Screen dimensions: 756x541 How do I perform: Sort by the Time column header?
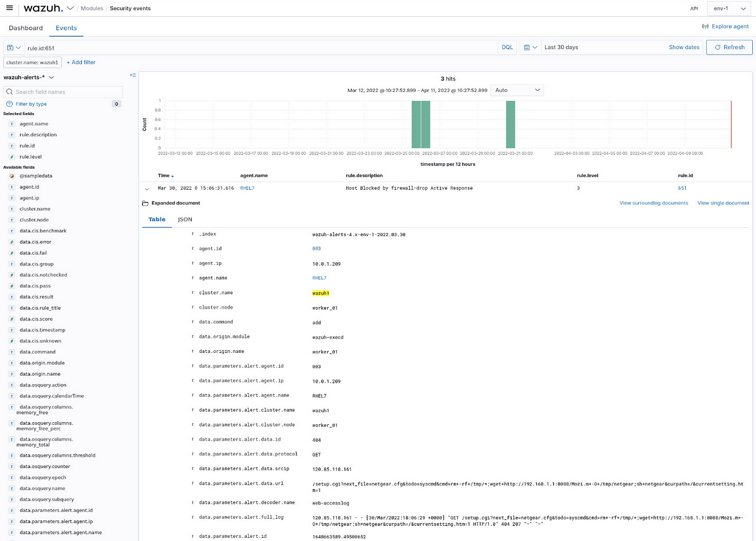[x=166, y=176]
